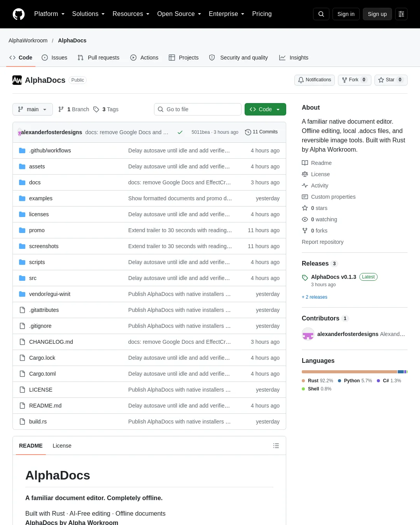420x525 pixels.
Task: Click the build.rs file icon
Action: [22, 422]
